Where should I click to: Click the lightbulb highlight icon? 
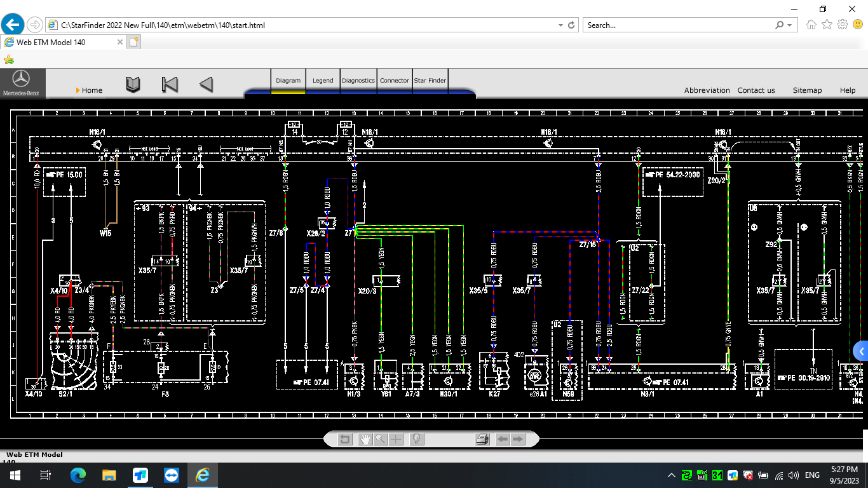417,439
